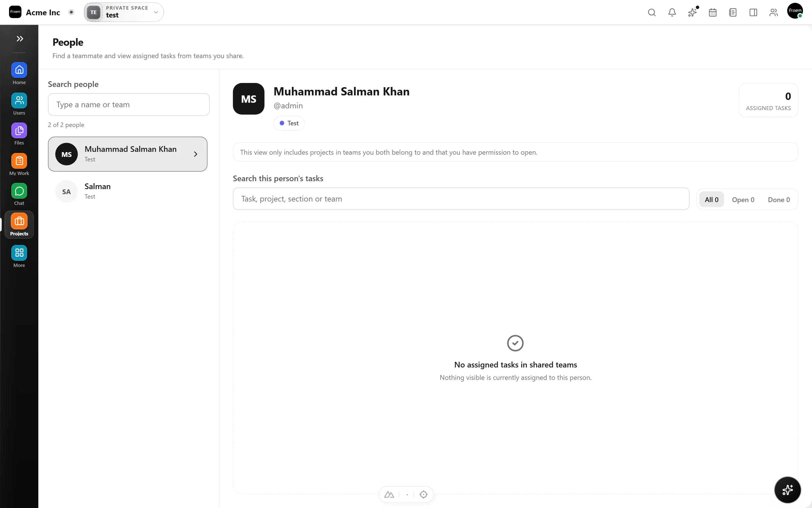Open the profile avatar menu
The height and width of the screenshot is (508, 812).
[795, 11]
